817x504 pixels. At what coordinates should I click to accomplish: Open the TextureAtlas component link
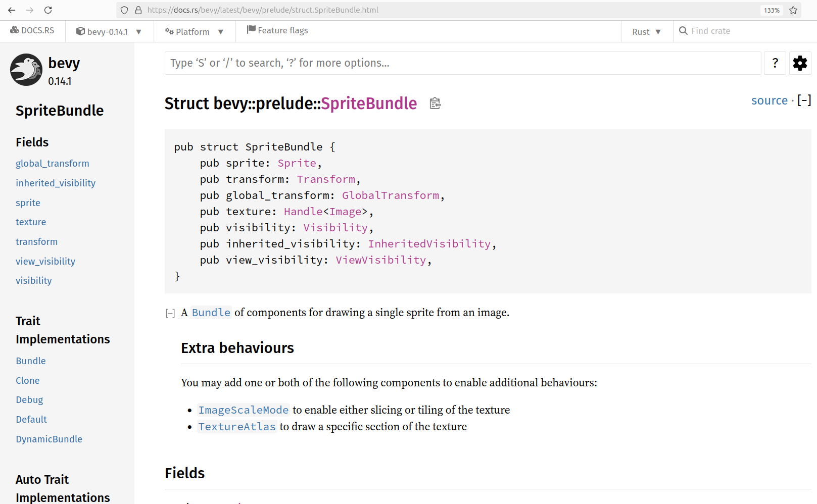click(x=237, y=427)
